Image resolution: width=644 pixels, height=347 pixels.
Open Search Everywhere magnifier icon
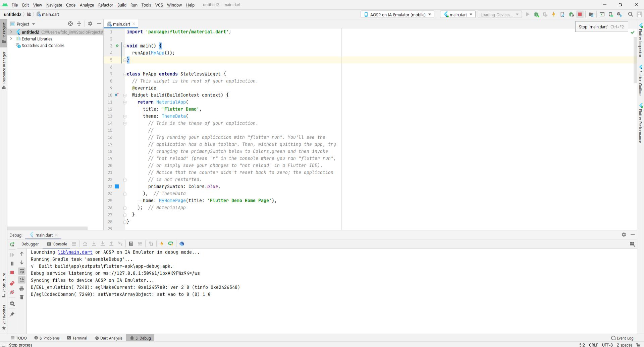(631, 14)
